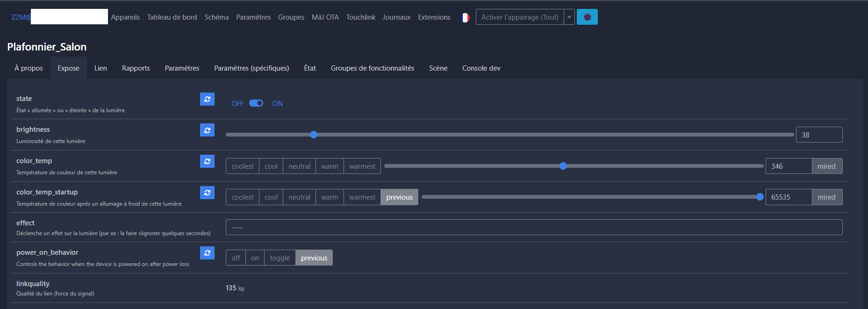Refresh the power_on_behavior value
868x309 pixels.
pyautogui.click(x=207, y=253)
